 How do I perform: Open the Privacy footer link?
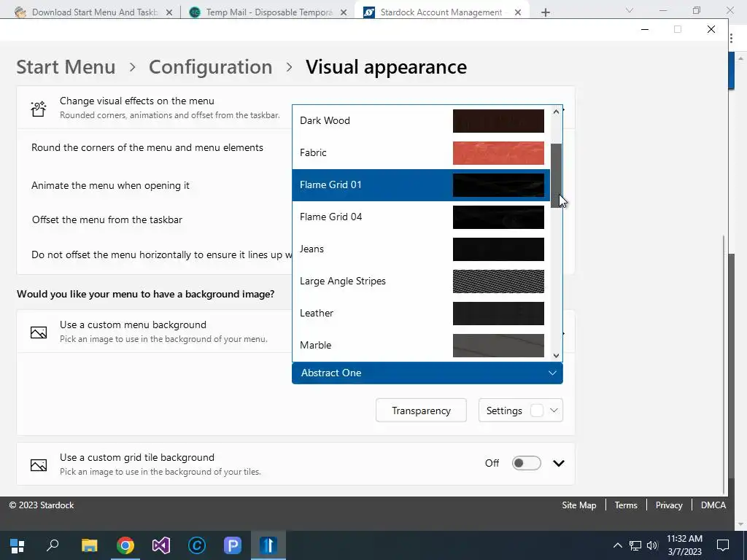pyautogui.click(x=669, y=505)
